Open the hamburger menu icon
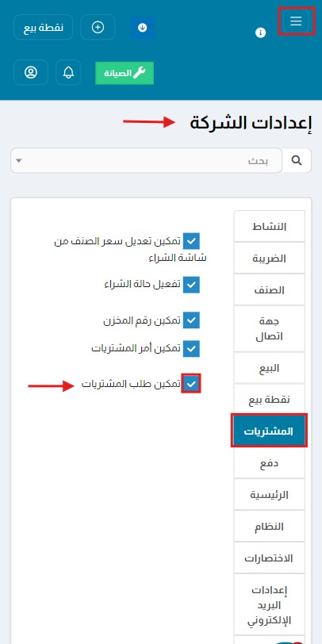The height and width of the screenshot is (644, 322). point(296,21)
